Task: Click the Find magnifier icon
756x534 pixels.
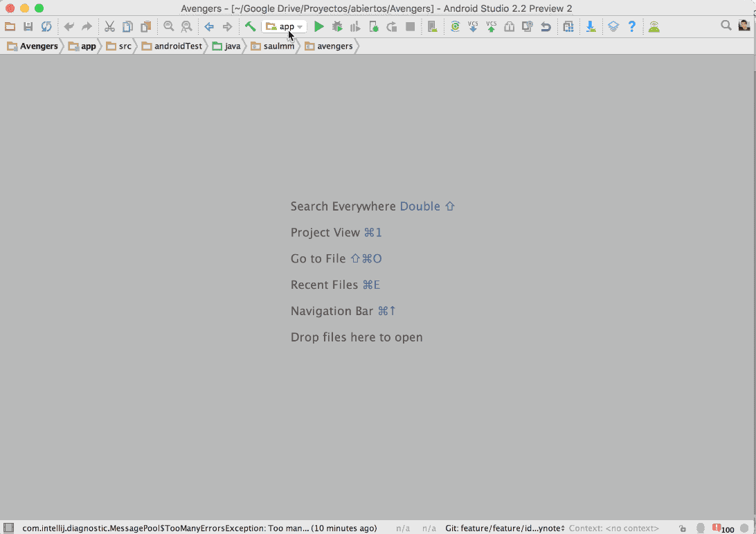Action: (x=168, y=26)
